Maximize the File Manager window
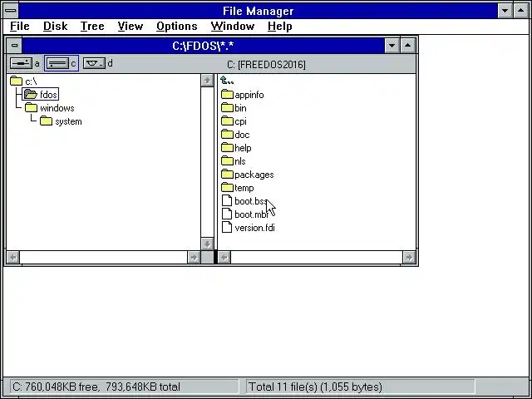 tap(521, 11)
